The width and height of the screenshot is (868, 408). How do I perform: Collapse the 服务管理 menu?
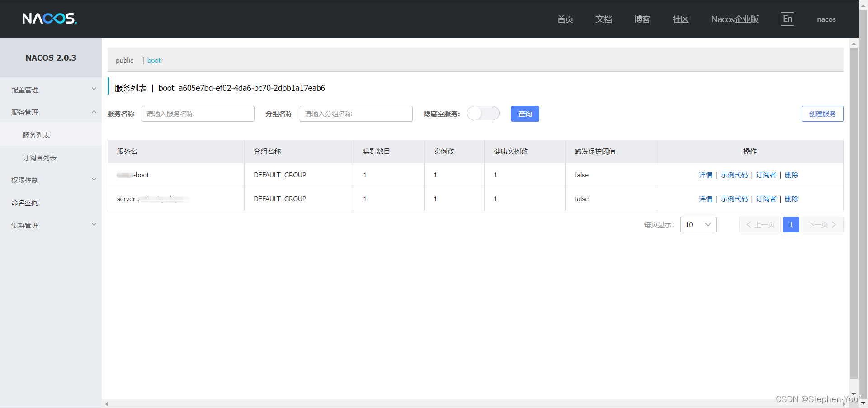pos(51,112)
